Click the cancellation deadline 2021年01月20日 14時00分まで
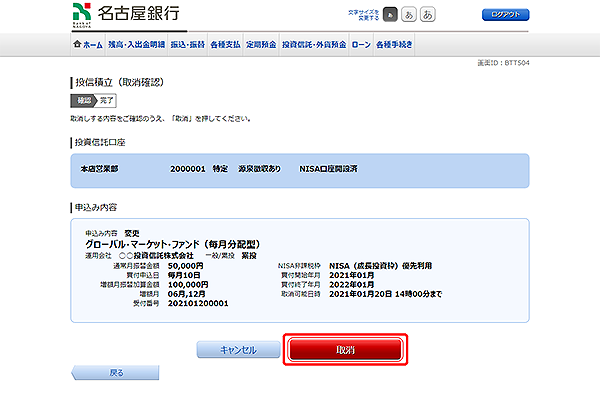 point(386,294)
